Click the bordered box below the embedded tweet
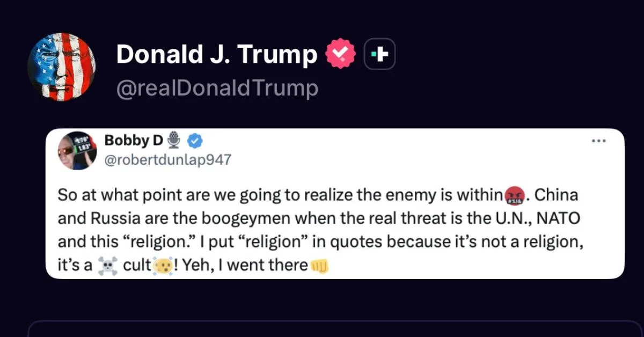This screenshot has width=644, height=337. tap(335, 328)
